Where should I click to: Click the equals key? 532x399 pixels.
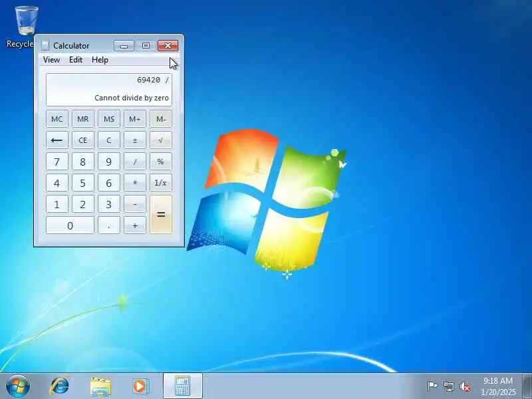click(161, 215)
